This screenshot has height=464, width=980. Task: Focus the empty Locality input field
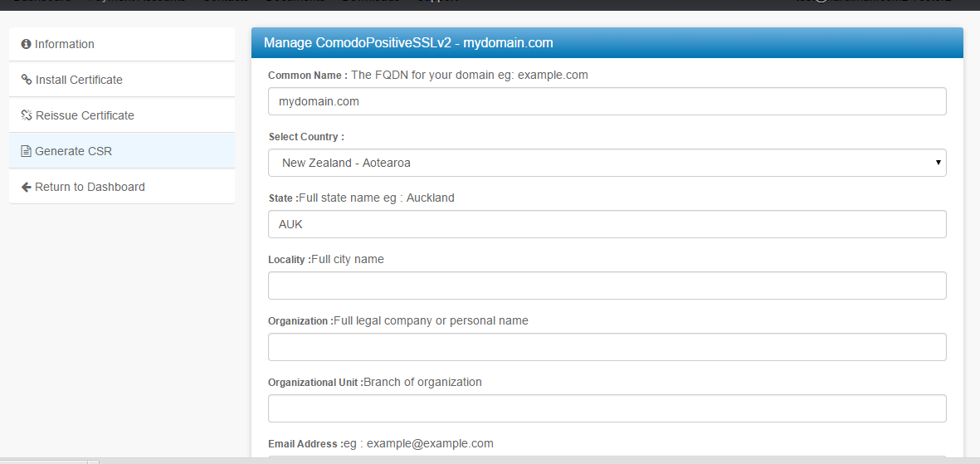point(607,286)
